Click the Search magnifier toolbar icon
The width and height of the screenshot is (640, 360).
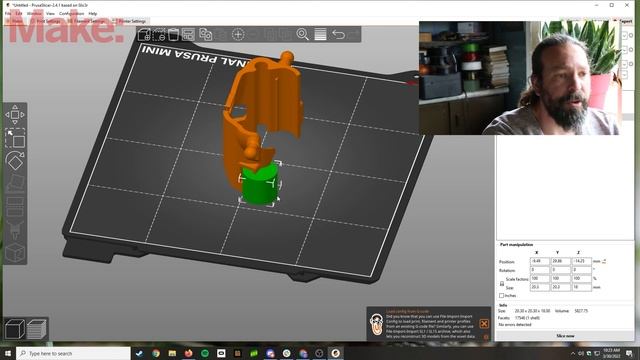click(x=302, y=34)
